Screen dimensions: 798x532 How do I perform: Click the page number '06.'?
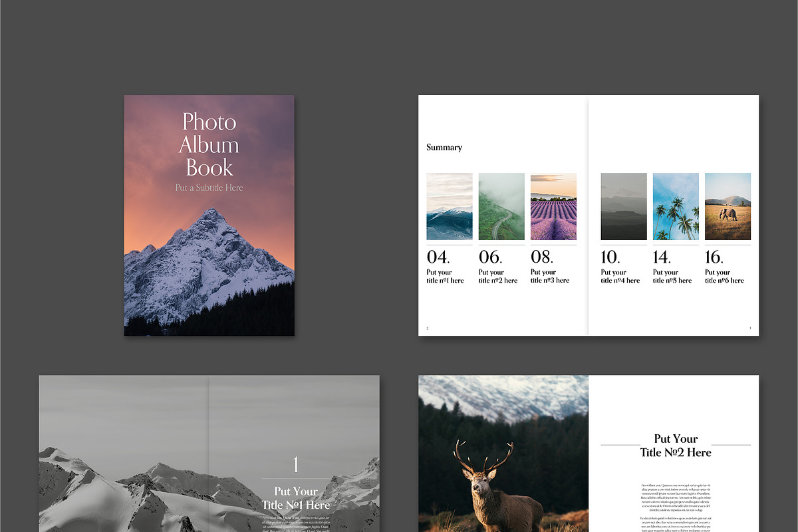click(491, 257)
